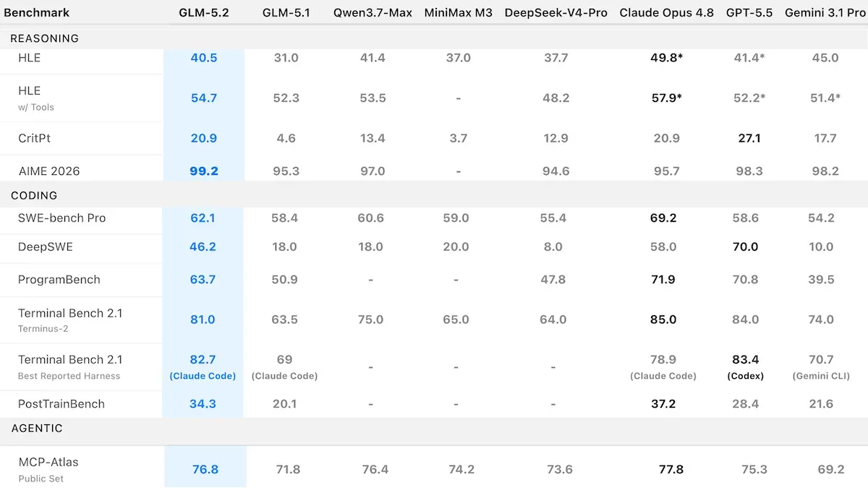Click Qwen3.7-Max's Terminus-2 score 75.0
The height and width of the screenshot is (488, 868).
pyautogui.click(x=370, y=320)
